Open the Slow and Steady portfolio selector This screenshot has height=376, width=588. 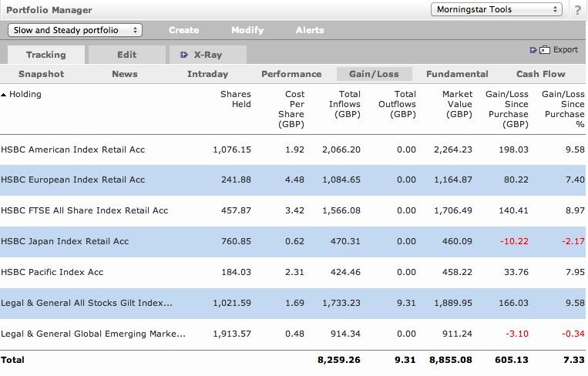[75, 30]
